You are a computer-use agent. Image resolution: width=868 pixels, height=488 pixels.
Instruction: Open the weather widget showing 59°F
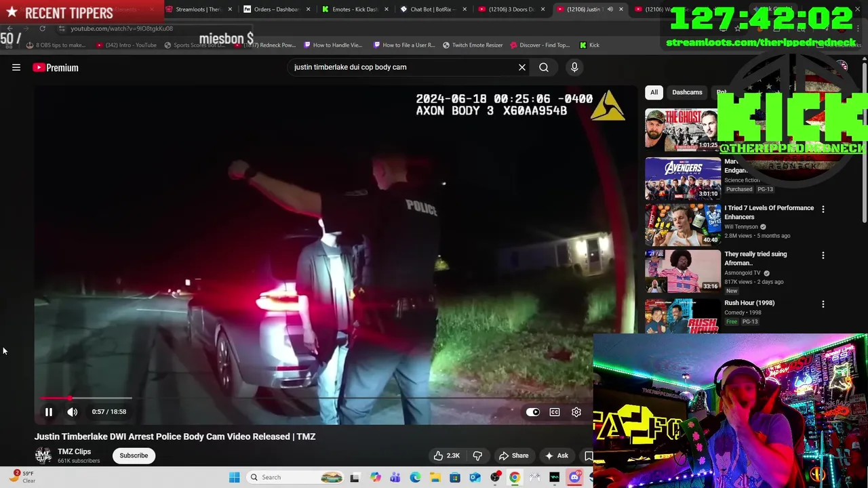pos(22,477)
